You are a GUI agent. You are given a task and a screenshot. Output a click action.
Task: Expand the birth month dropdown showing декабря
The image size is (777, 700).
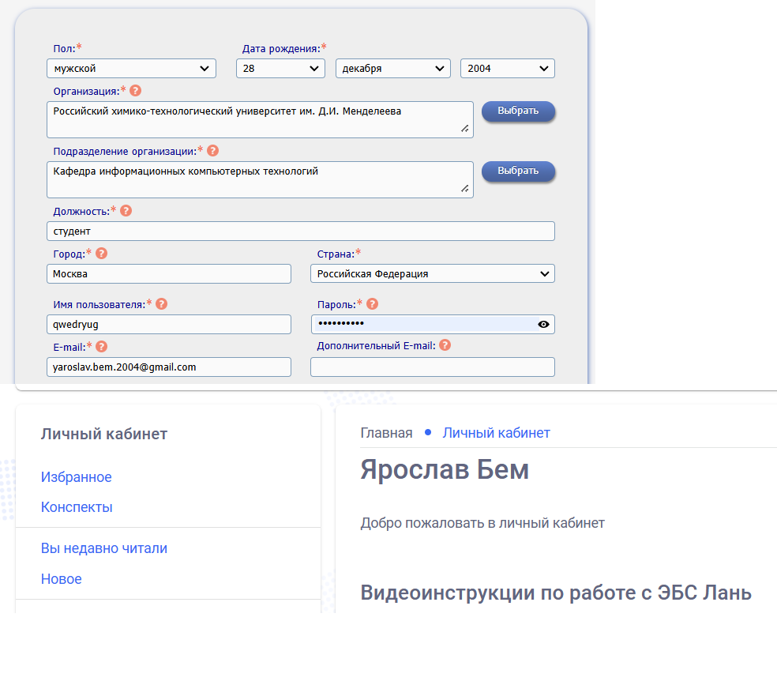(392, 69)
